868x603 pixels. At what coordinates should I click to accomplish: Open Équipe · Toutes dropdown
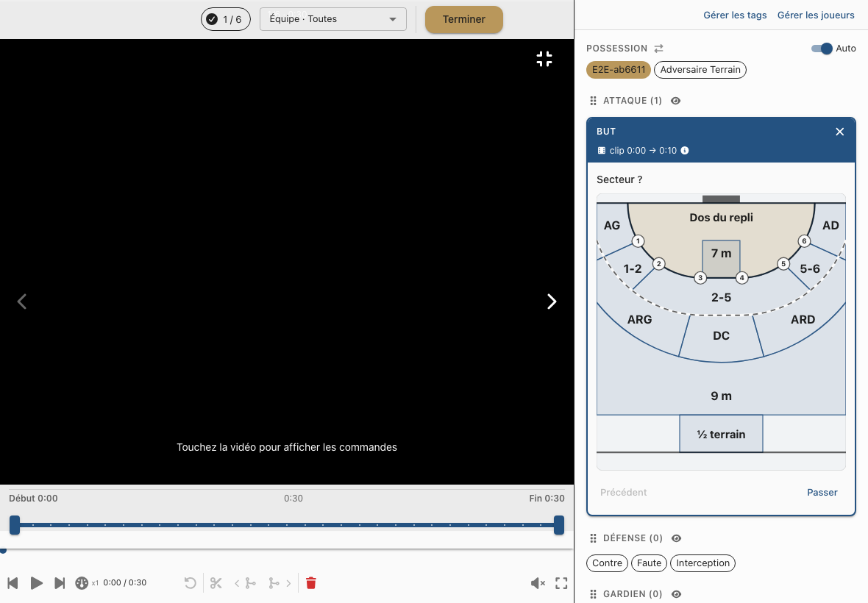click(x=333, y=19)
